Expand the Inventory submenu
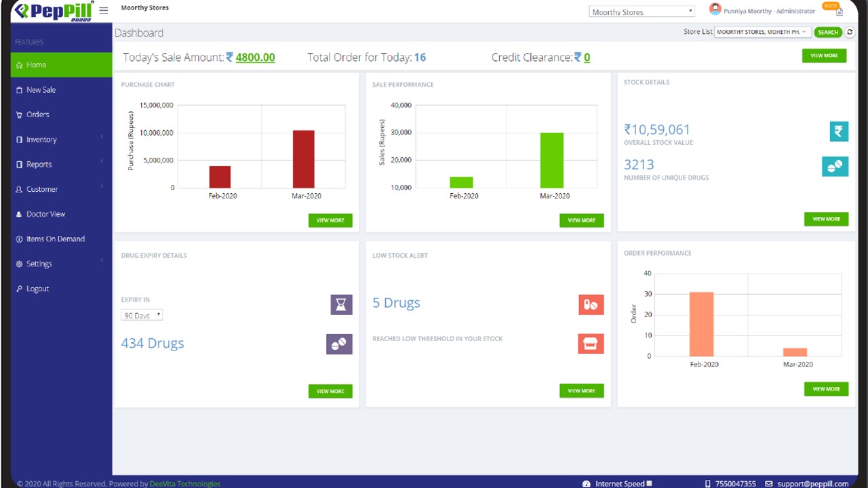 click(x=61, y=140)
